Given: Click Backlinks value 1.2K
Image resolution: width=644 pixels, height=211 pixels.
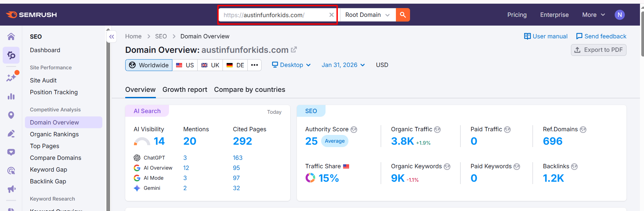Looking at the screenshot, I should click(x=553, y=178).
